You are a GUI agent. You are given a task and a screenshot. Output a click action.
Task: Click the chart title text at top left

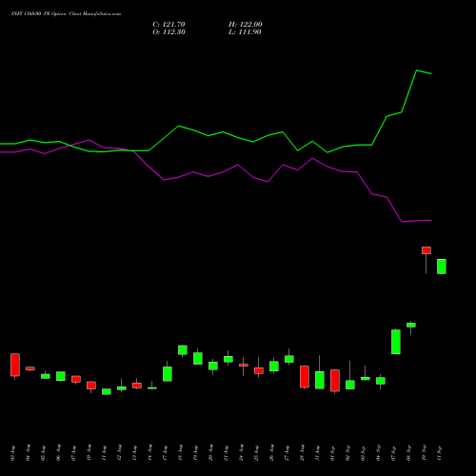tap(66, 14)
